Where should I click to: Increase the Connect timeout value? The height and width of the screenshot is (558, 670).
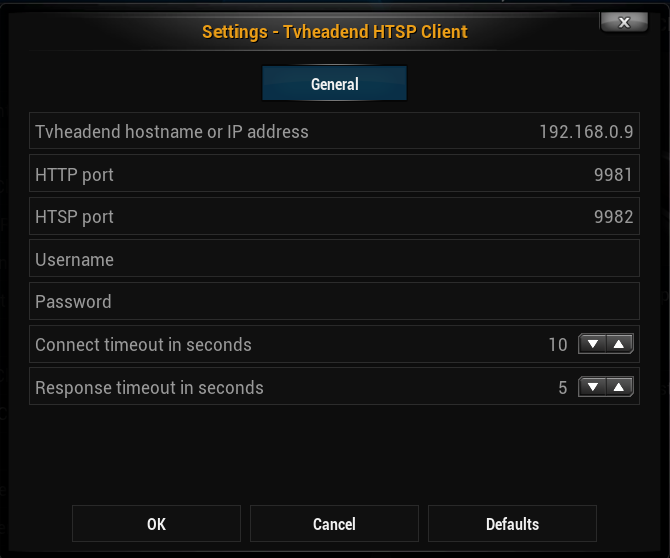click(x=619, y=344)
